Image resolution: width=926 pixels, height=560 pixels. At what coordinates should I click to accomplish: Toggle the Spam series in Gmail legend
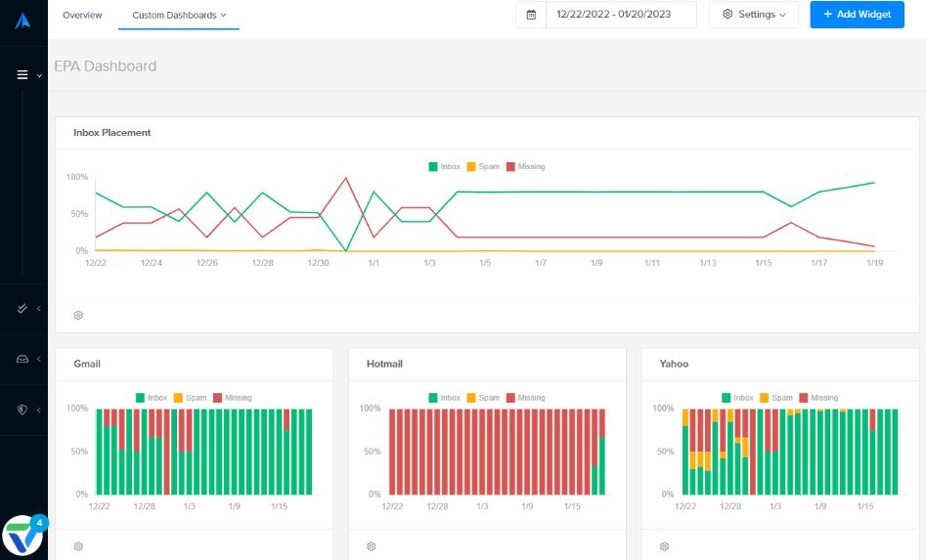click(x=190, y=398)
